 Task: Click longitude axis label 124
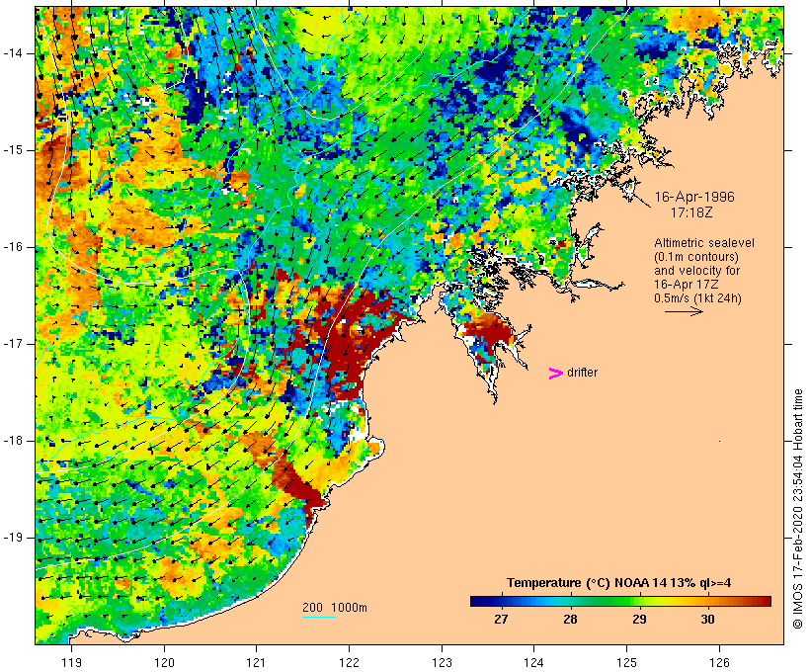(x=533, y=662)
